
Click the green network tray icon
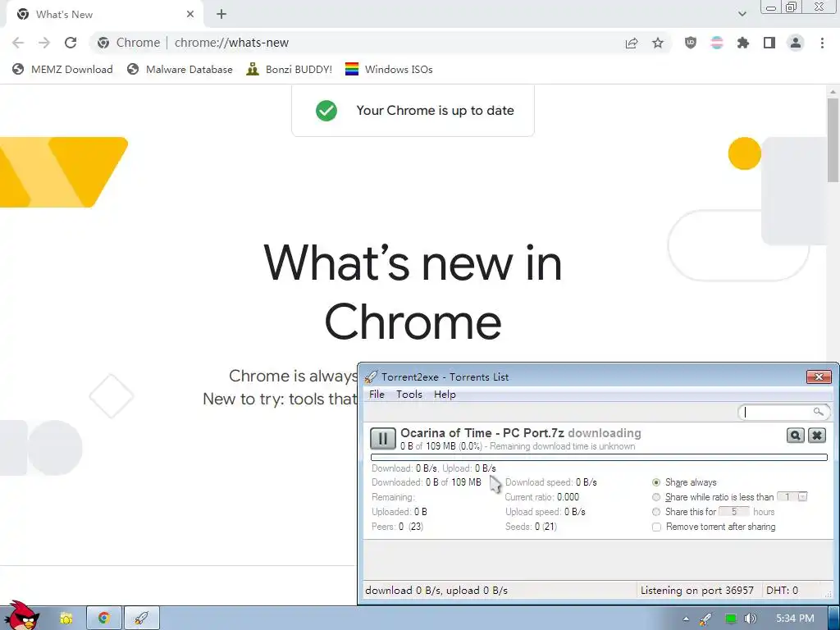pos(730,619)
